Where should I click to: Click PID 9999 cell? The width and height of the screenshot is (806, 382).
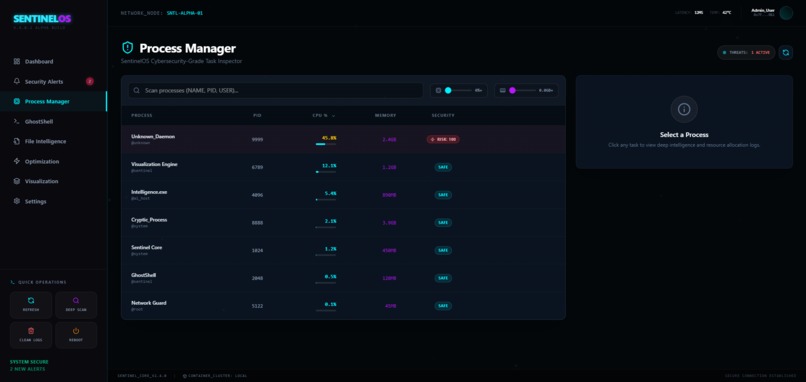pos(257,139)
